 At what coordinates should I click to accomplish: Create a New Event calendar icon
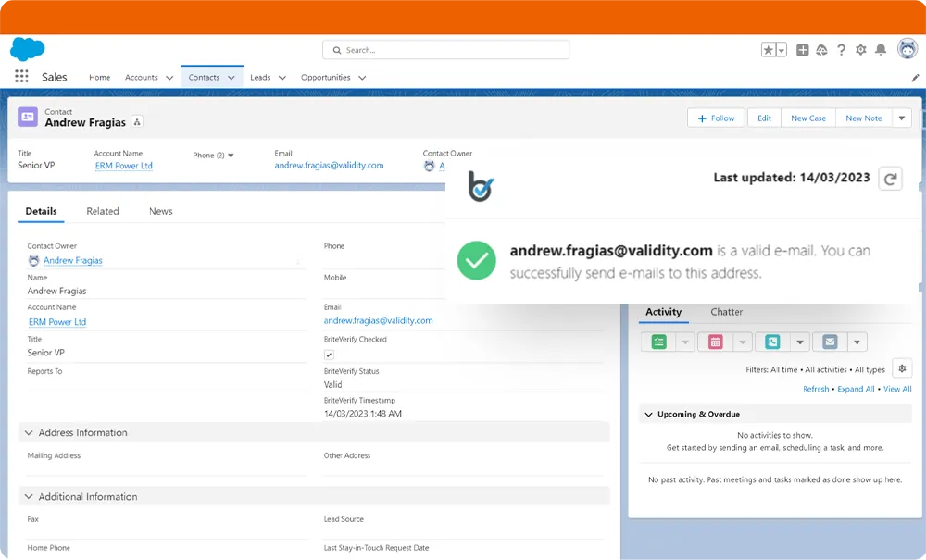(x=715, y=342)
